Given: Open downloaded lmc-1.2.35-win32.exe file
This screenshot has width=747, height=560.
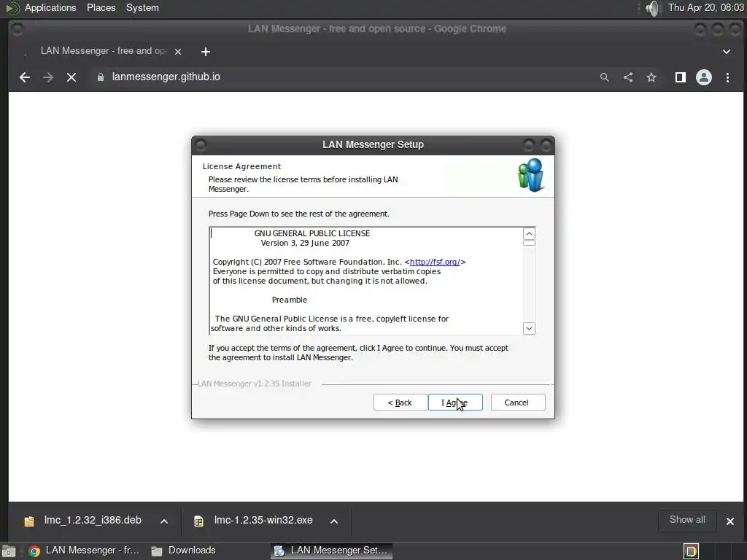Looking at the screenshot, I should (263, 520).
